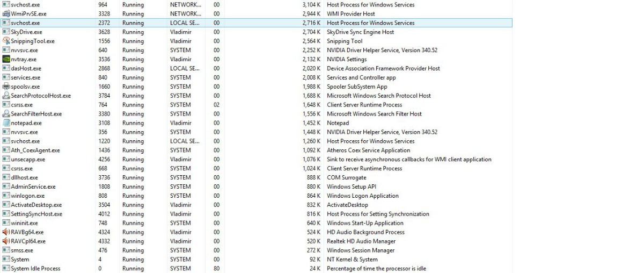
Task: Click the 'Spooler SubSystem App' description
Action: pyautogui.click(x=357, y=87)
